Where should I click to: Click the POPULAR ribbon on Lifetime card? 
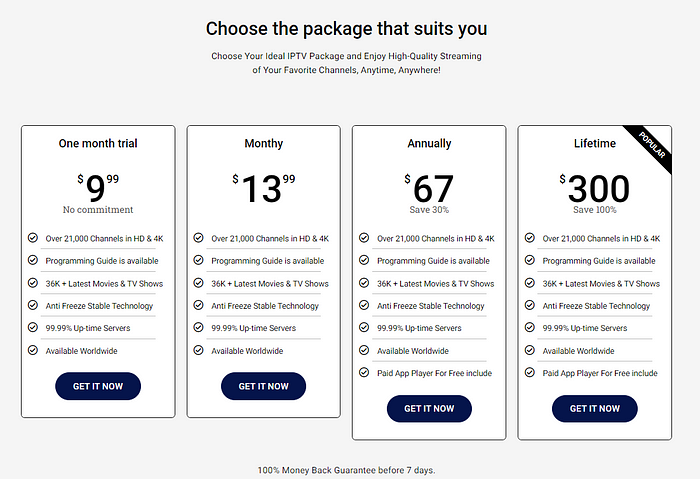[651, 146]
